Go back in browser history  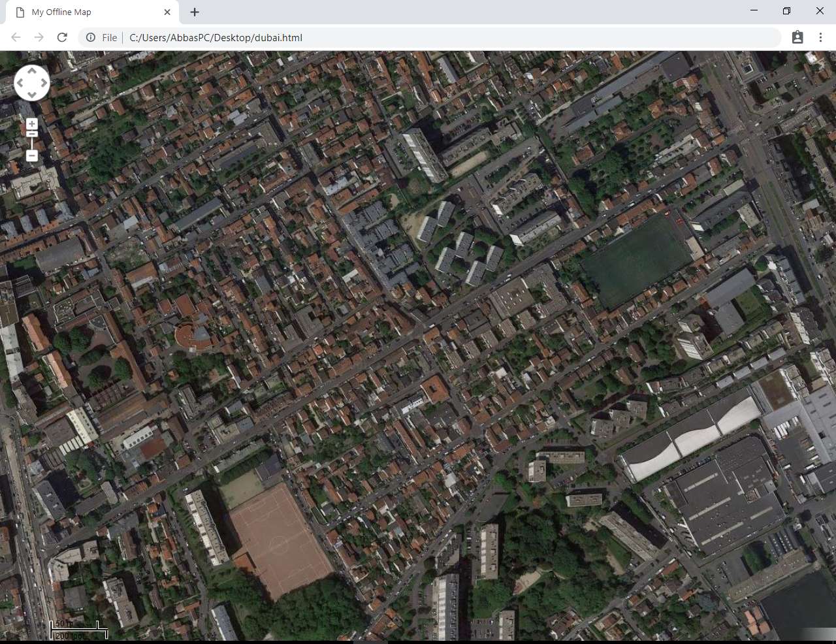pos(16,37)
